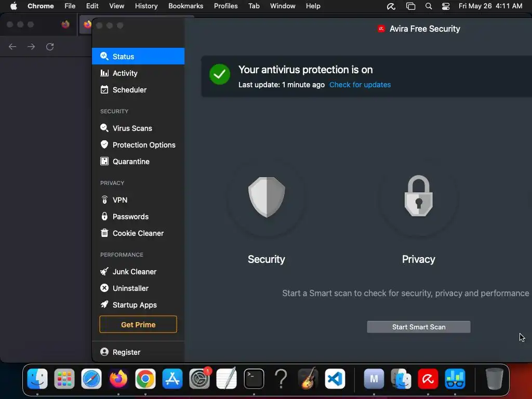The image size is (532, 399).
Task: Launch Firefox from the Dock
Action: [x=118, y=378]
